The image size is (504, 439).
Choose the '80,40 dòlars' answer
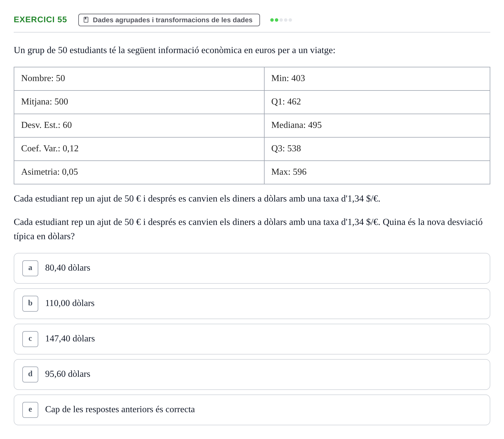(x=252, y=268)
